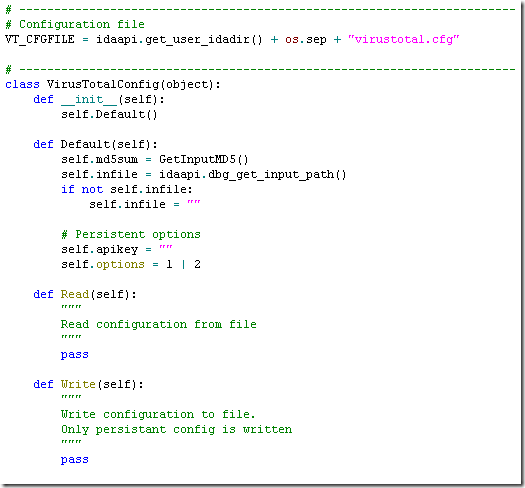This screenshot has height=488, width=525.
Task: Click the def Default(self) definition
Action: [x=95, y=144]
